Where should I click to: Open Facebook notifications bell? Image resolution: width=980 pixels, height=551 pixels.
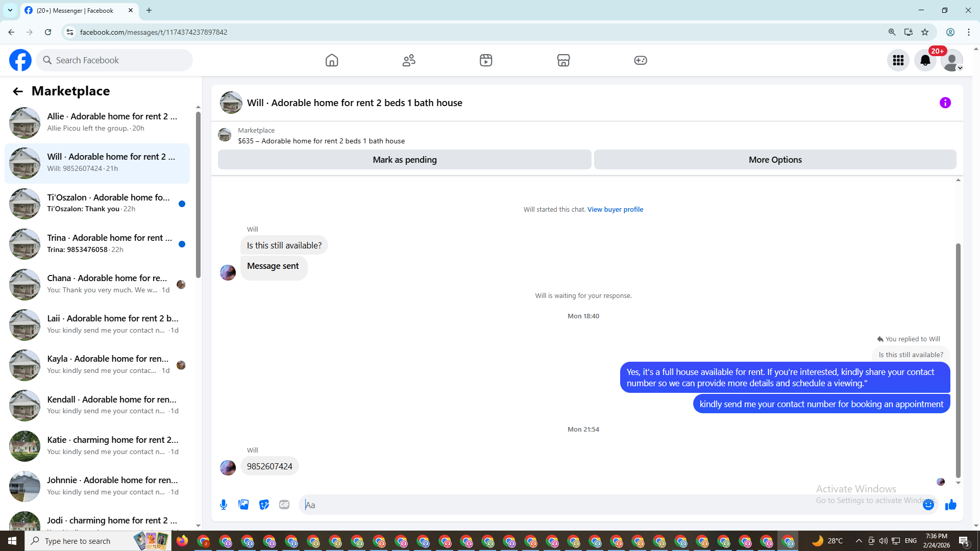point(925,60)
